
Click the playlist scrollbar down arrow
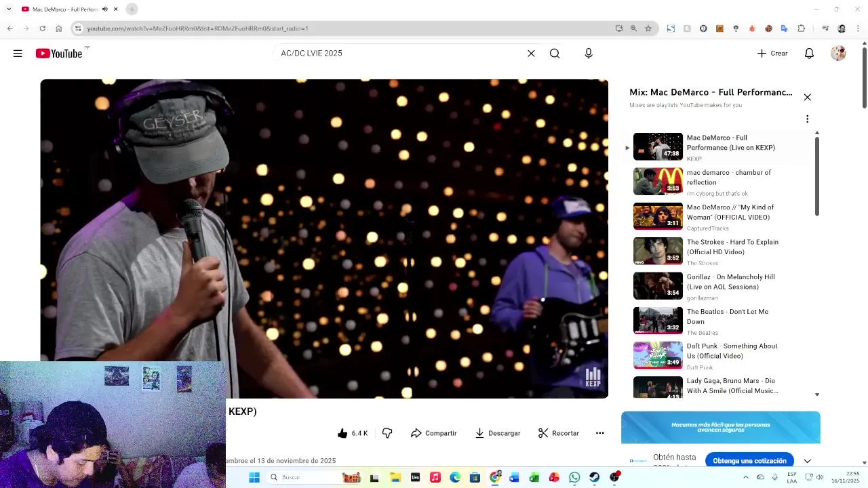pyautogui.click(x=817, y=394)
